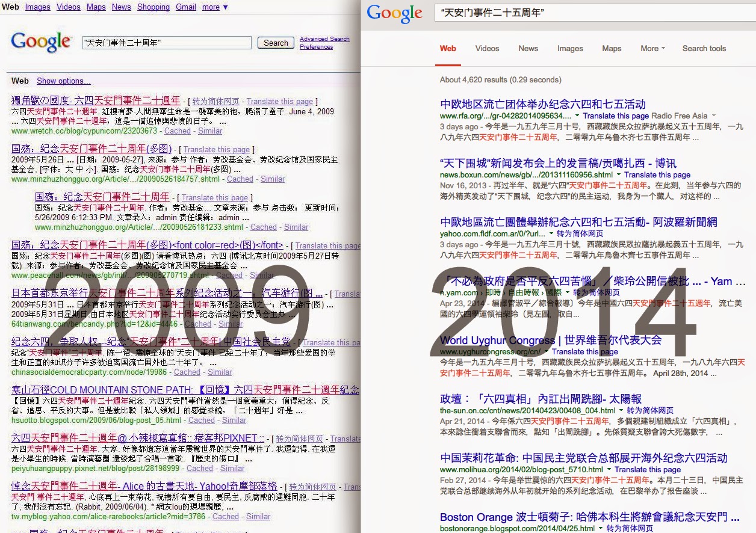The image size is (756, 533).
Task: Open the 'More' dropdown in the 2014 tabs
Action: (x=653, y=49)
